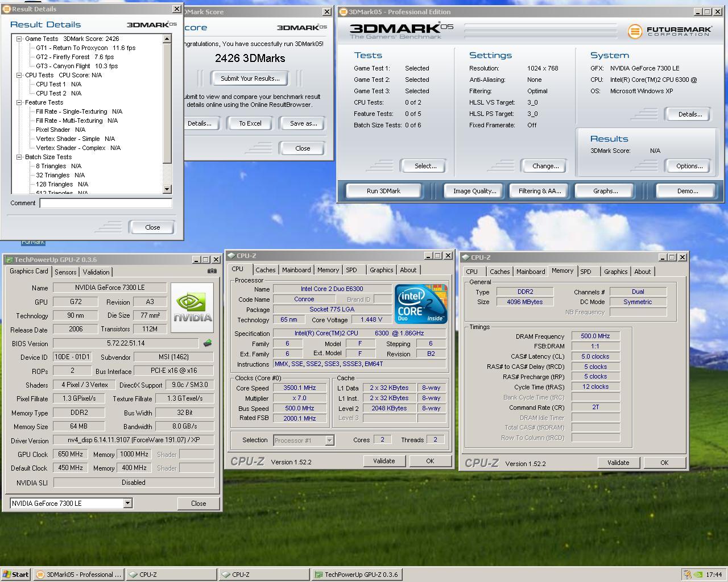Click the Core Speed value 3500.1 MHz

click(299, 388)
